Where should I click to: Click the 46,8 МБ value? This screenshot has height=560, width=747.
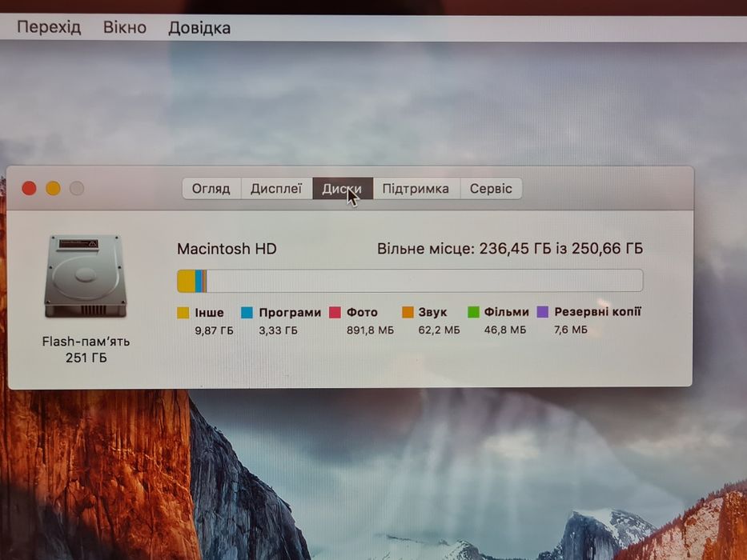[x=505, y=330]
